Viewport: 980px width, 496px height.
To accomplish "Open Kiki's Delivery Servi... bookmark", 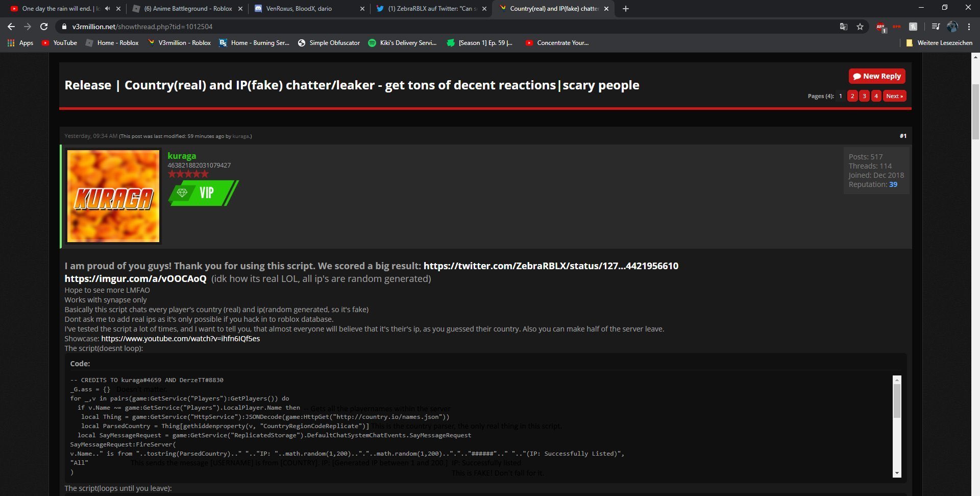I will (403, 43).
